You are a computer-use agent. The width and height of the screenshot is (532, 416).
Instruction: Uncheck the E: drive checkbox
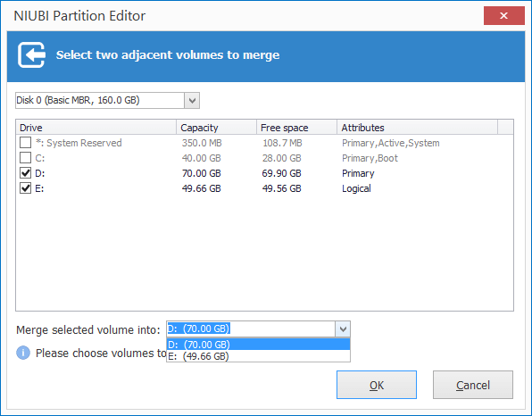point(26,188)
